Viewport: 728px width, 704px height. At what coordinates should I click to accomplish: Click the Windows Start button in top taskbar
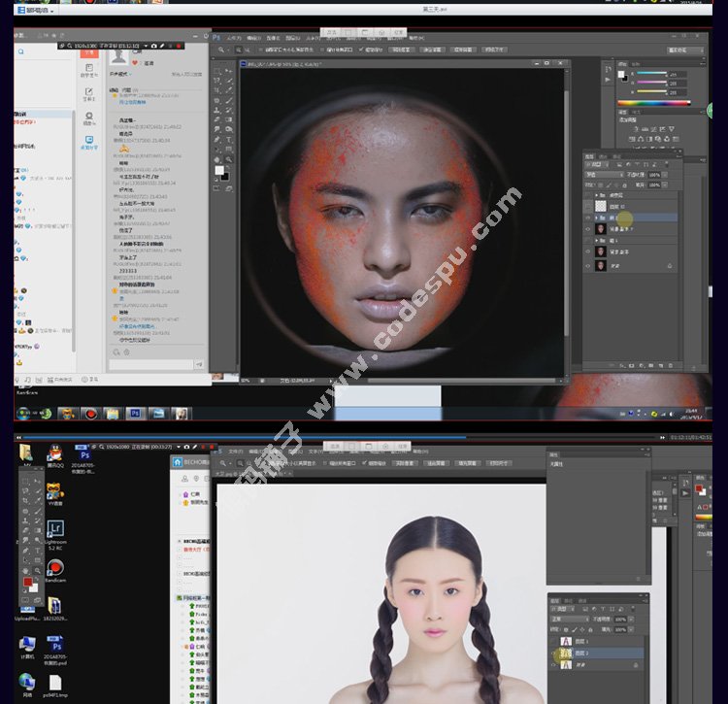(x=22, y=413)
